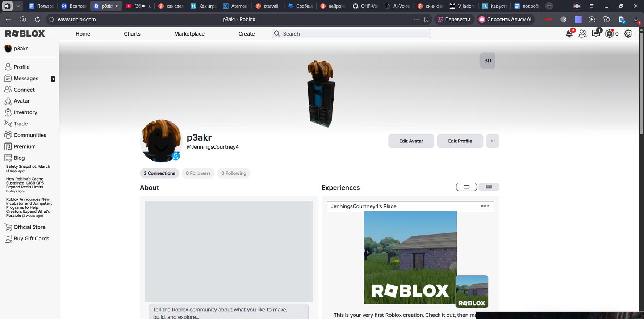
Task: Open the chat messages icon in header
Action: pyautogui.click(x=596, y=34)
